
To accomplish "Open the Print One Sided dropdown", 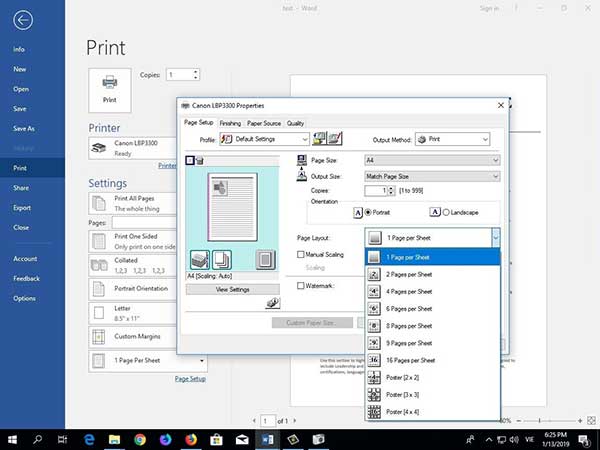I will pos(133,241).
